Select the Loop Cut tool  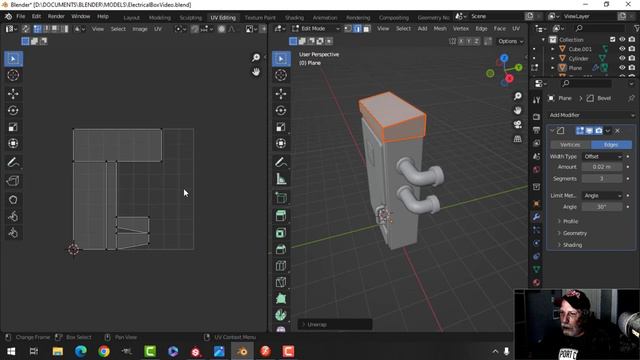pyautogui.click(x=281, y=266)
